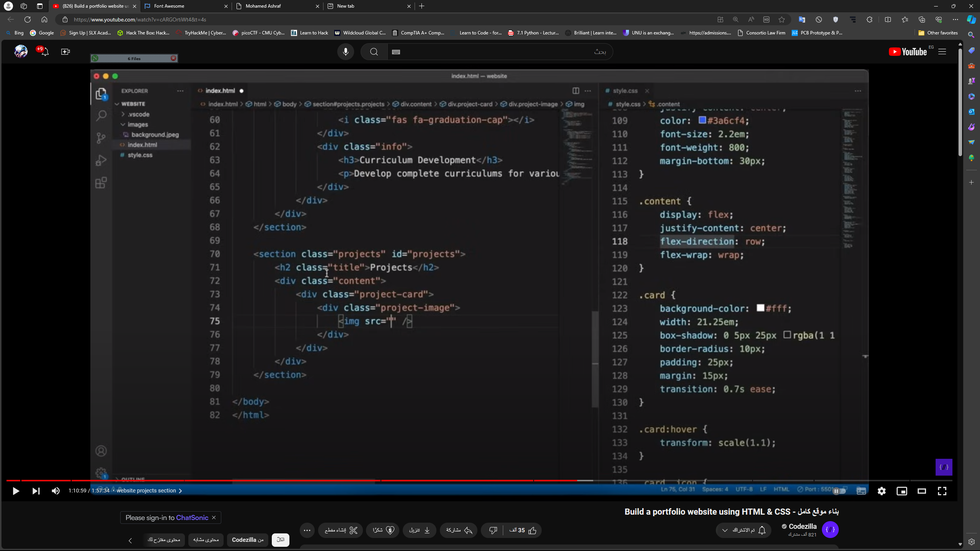The height and width of the screenshot is (551, 980).
Task: Switch to miniplayer mode
Action: point(902,491)
